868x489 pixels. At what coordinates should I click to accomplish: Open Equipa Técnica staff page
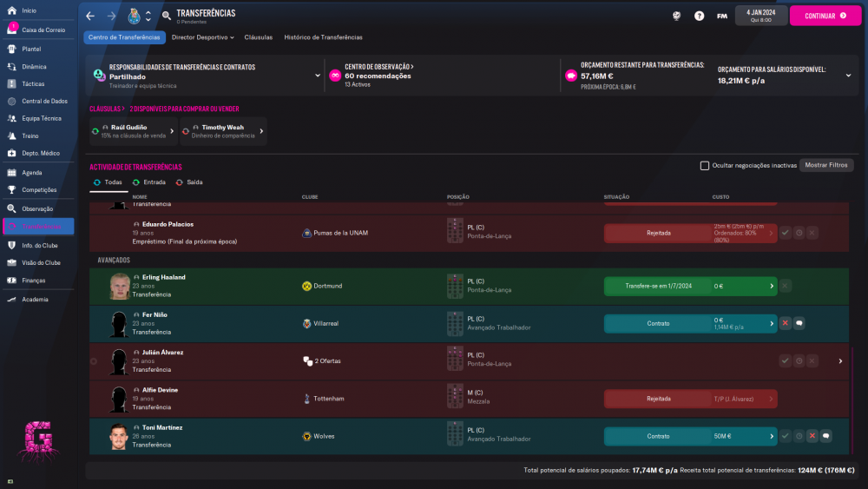[42, 118]
